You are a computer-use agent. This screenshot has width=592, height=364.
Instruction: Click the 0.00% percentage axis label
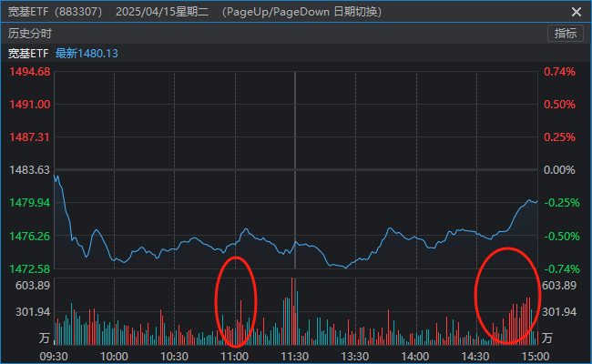coord(559,170)
